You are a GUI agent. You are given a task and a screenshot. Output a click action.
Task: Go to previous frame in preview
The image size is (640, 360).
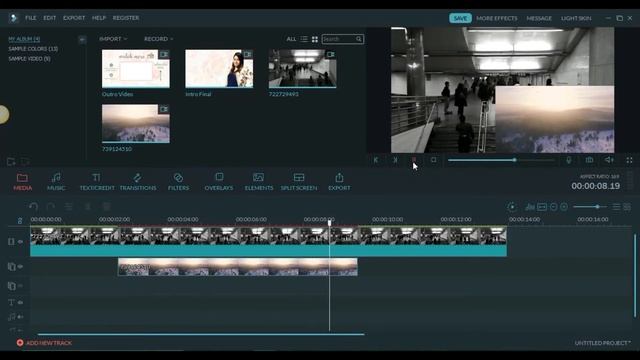pyautogui.click(x=376, y=160)
